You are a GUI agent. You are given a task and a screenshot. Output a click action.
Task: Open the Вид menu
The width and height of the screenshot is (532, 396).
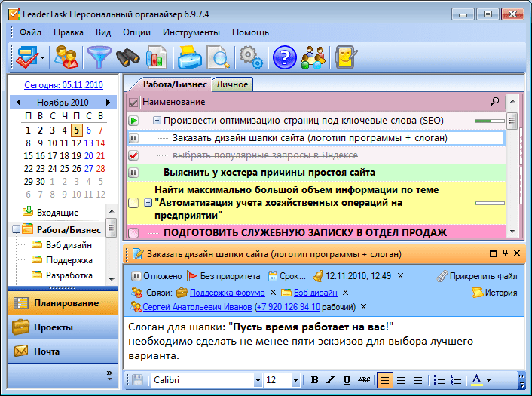point(103,32)
